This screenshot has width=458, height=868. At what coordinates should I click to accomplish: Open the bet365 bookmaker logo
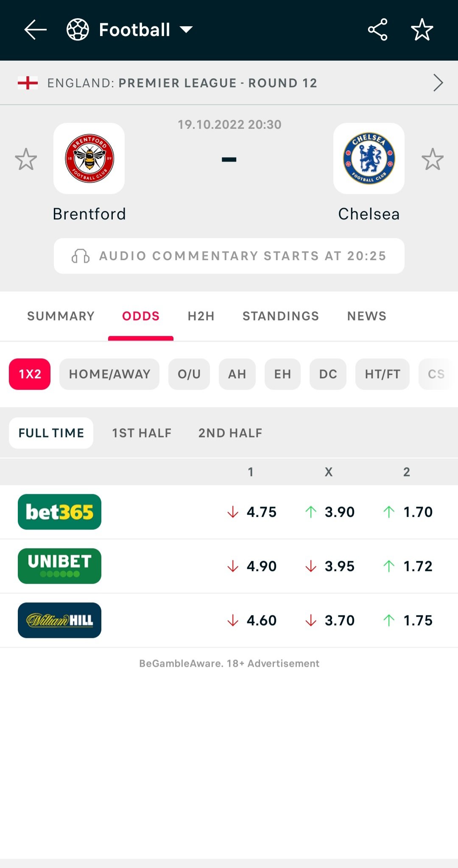click(x=59, y=512)
